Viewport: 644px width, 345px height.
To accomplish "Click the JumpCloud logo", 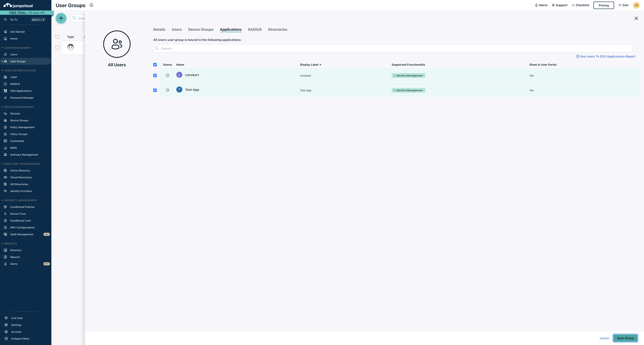I will [x=18, y=5].
